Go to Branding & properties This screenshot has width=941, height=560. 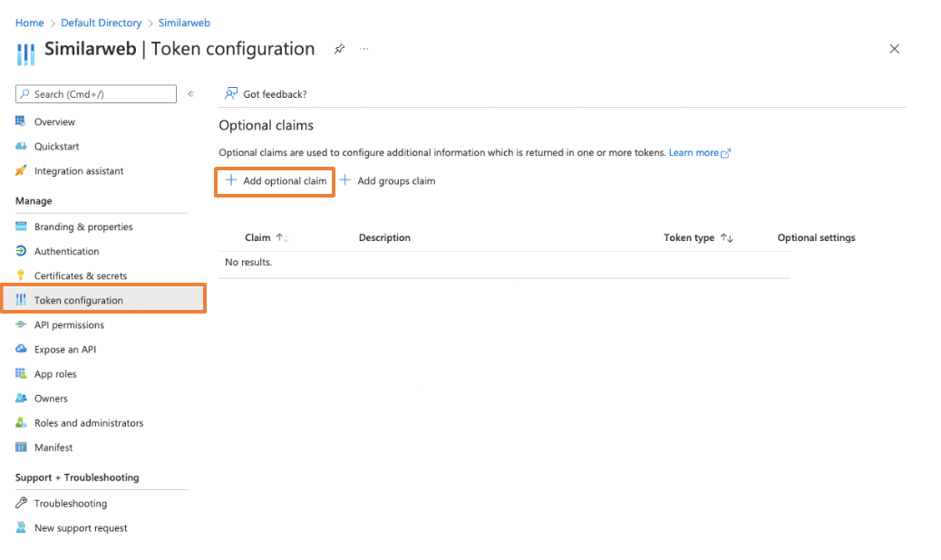point(83,227)
